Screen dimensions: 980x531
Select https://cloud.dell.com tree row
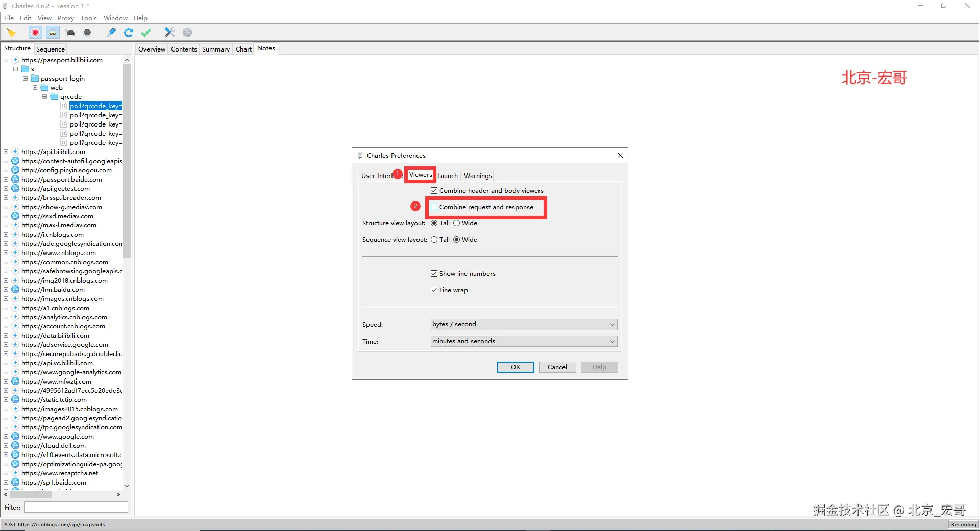(54, 446)
